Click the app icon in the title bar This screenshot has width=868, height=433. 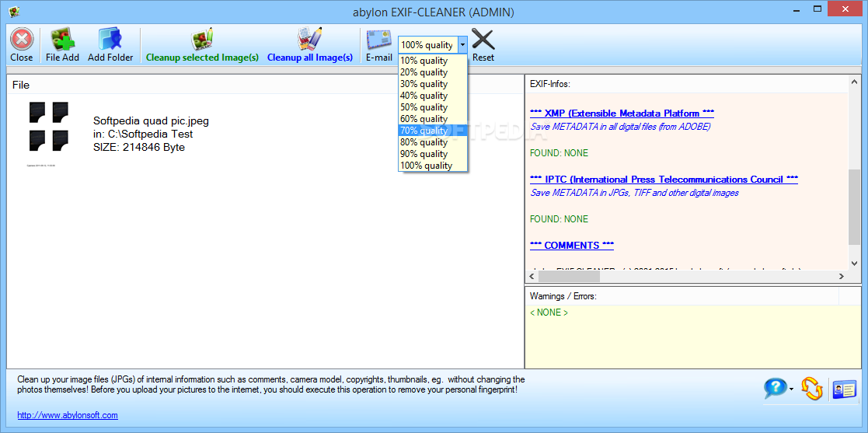[x=14, y=11]
